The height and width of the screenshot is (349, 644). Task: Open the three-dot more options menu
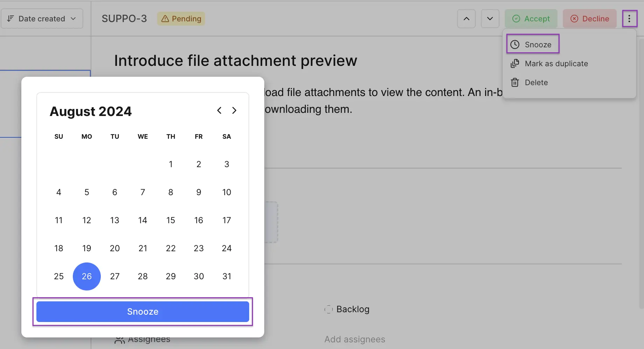tap(629, 19)
